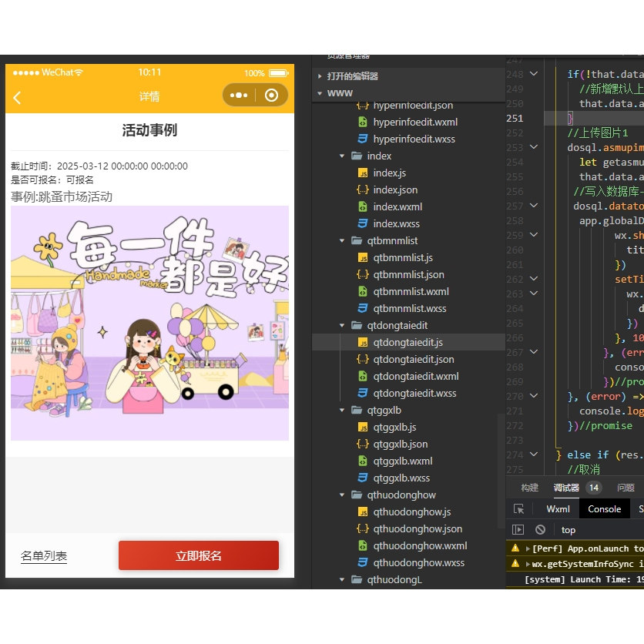Tap the flea market activity poster image

[149, 323]
